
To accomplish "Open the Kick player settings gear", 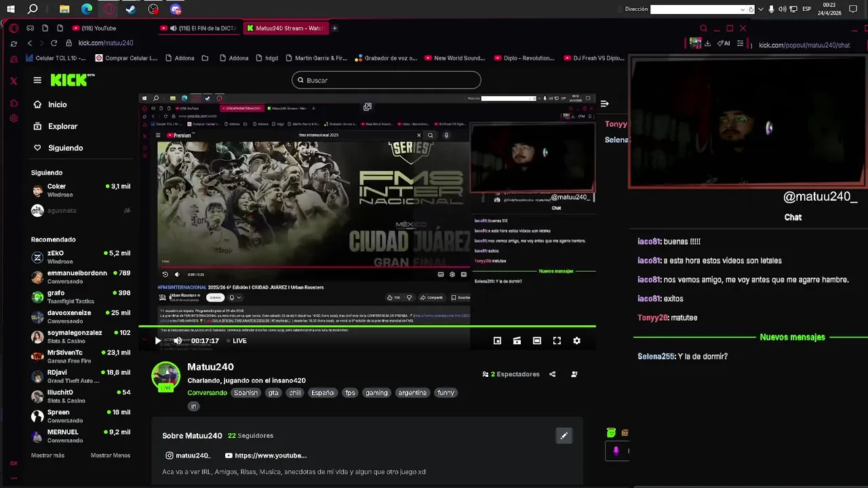I will pos(576,341).
